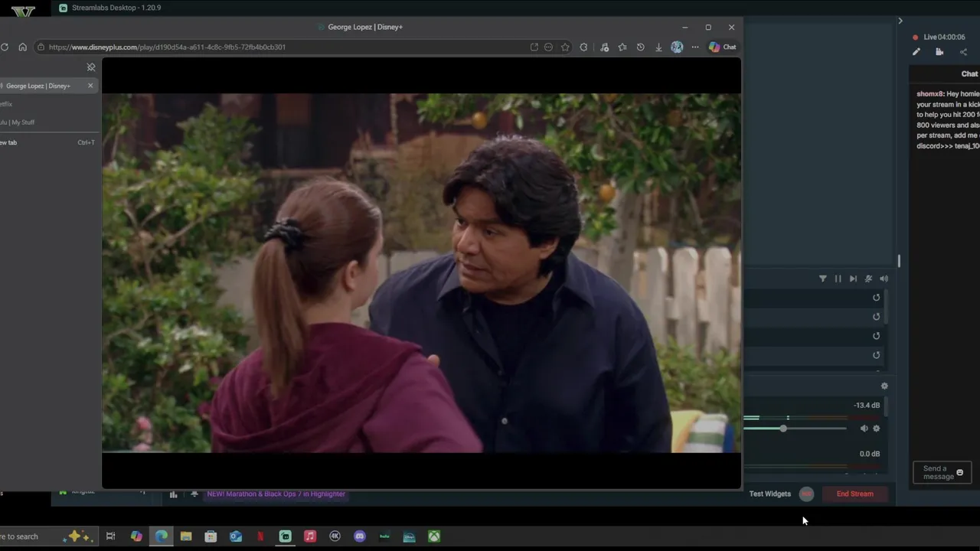This screenshot has width=980, height=551.
Task: Click the Live 04:00:06 stream timer
Action: (x=944, y=37)
